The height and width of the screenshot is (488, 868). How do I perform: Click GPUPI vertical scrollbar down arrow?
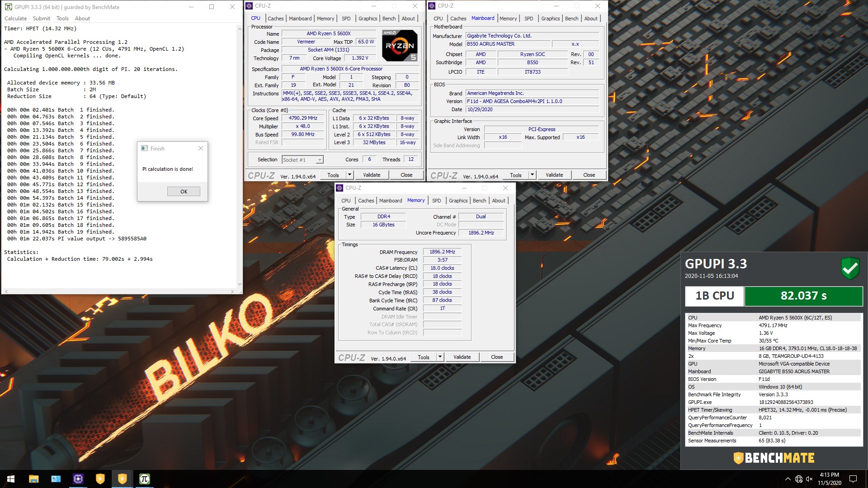[x=240, y=284]
